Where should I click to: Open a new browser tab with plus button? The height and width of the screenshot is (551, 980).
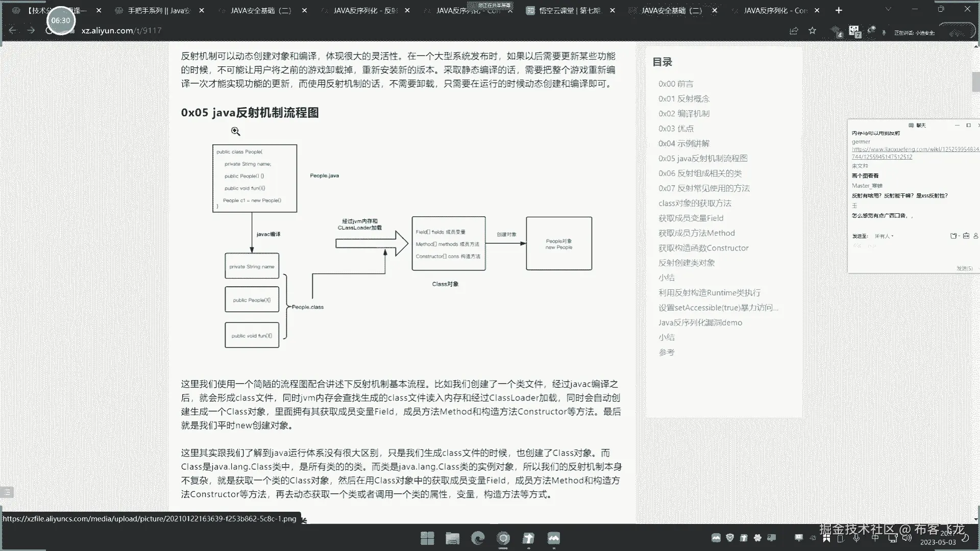coord(839,10)
